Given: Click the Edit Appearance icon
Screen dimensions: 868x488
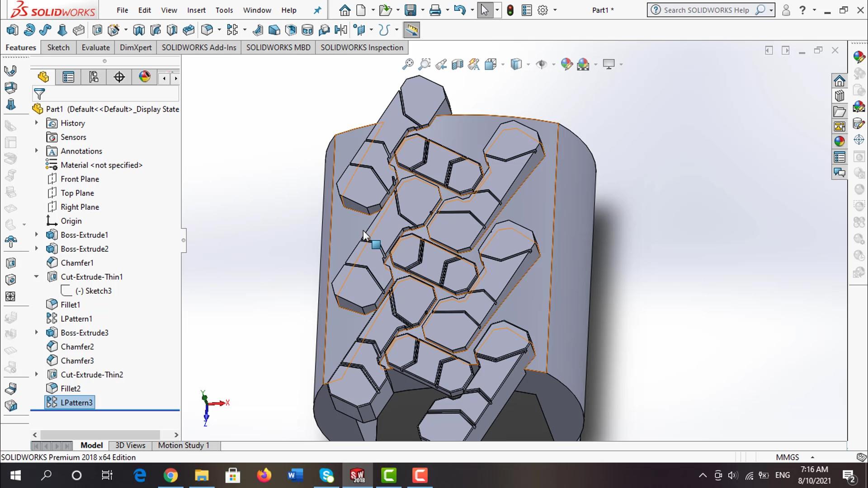Looking at the screenshot, I should (x=566, y=65).
